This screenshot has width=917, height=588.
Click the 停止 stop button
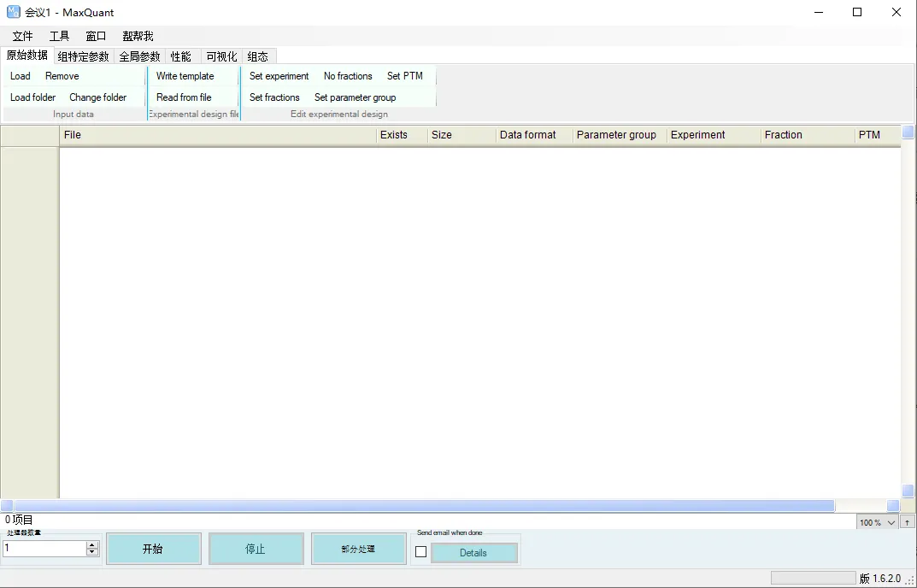(256, 549)
